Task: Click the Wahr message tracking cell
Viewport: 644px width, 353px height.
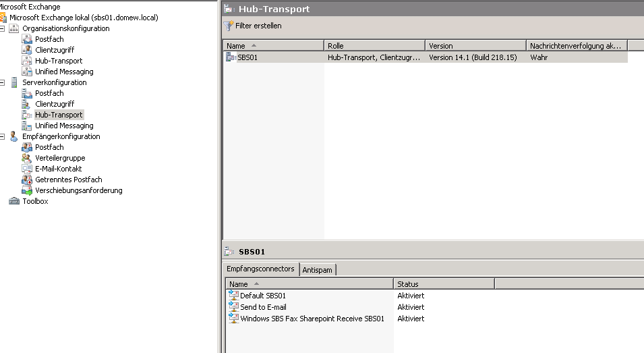Action: [539, 57]
